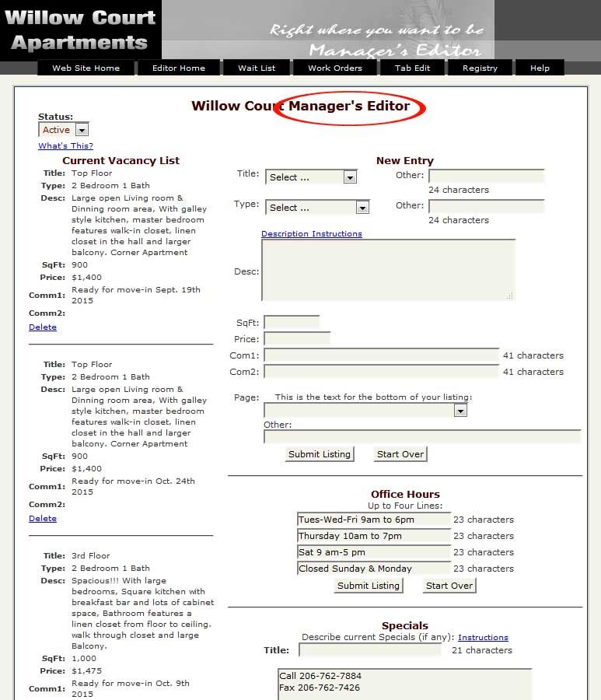Click the Current Vacancy List heading

coord(121,160)
